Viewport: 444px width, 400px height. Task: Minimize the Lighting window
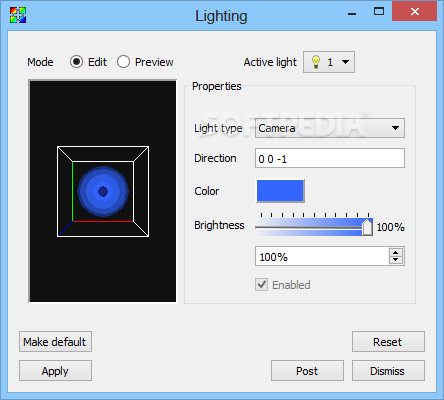pos(352,14)
